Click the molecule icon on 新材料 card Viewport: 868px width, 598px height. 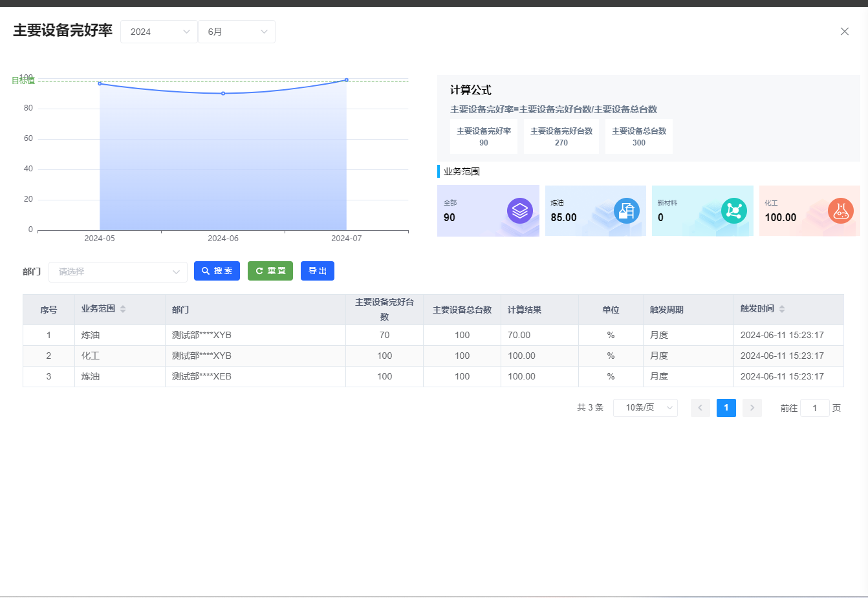click(734, 211)
